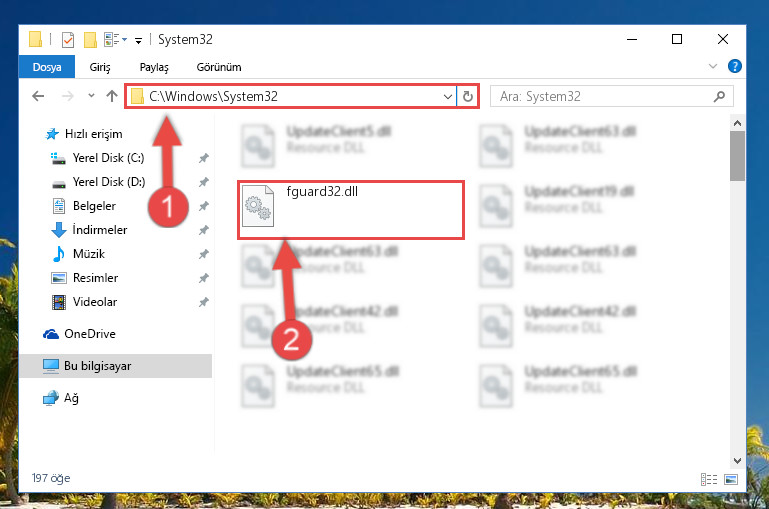Click the scroll up arrow of file list
This screenshot has width=769, height=509.
point(737,123)
